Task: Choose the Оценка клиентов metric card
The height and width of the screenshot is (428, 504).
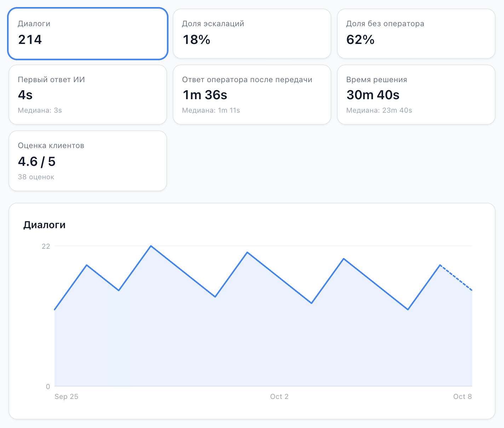Action: (x=88, y=161)
